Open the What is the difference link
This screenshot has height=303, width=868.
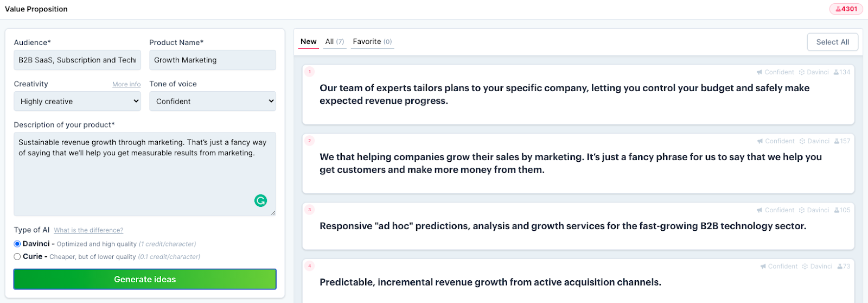click(x=88, y=230)
